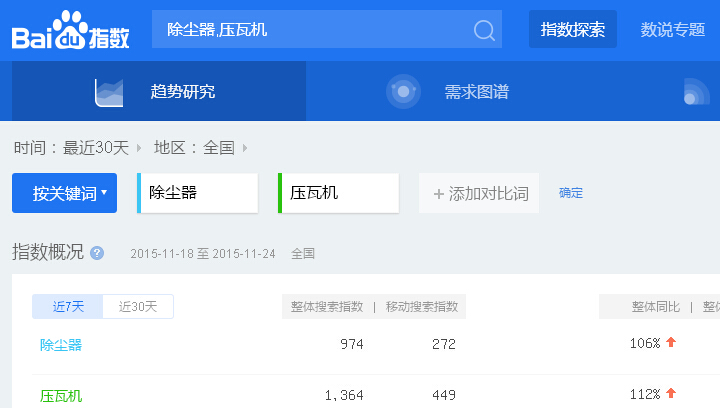Open the 数说专题 section

673,29
